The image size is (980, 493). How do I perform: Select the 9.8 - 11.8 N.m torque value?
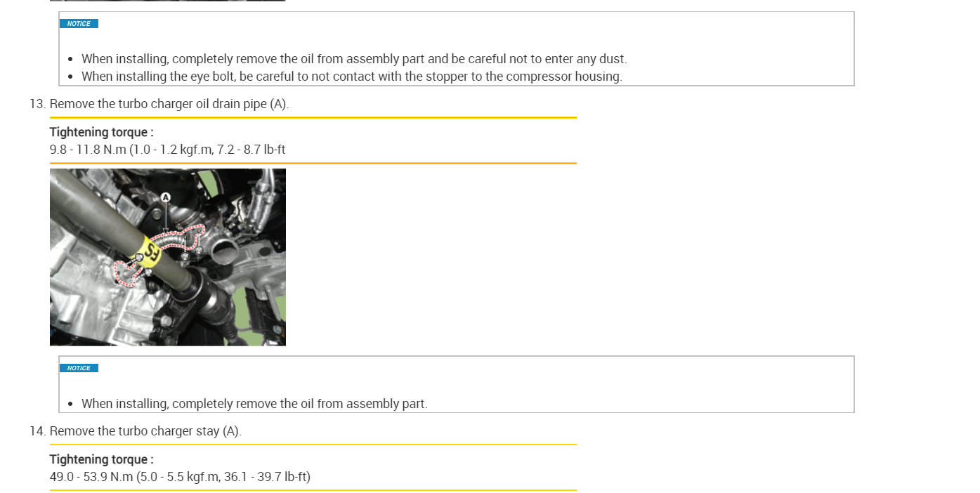167,150
